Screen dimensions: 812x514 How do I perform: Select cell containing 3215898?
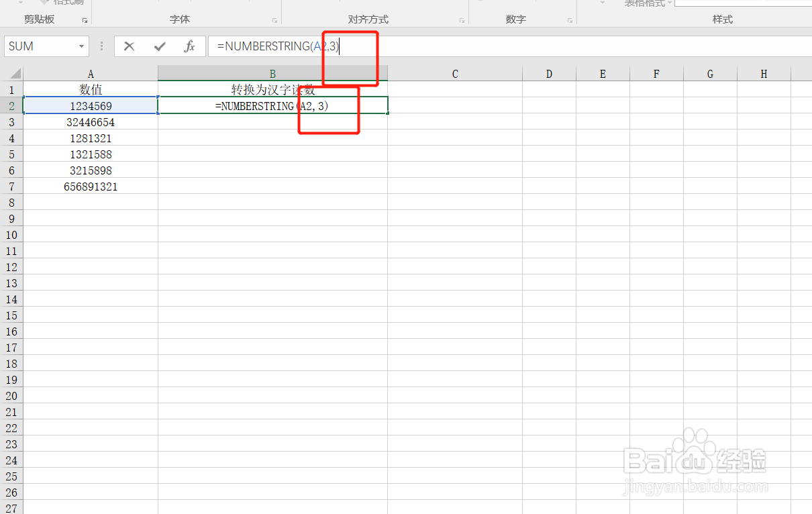(91, 170)
